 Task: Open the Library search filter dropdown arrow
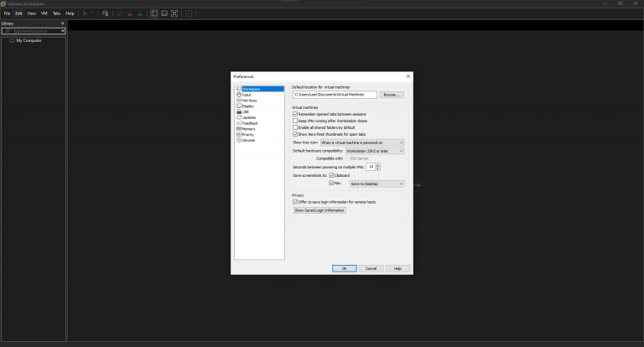click(63, 31)
